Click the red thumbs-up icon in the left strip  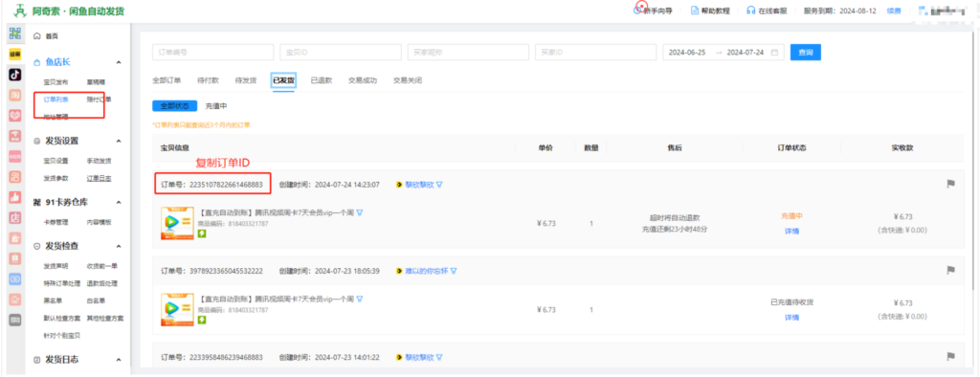point(15,197)
